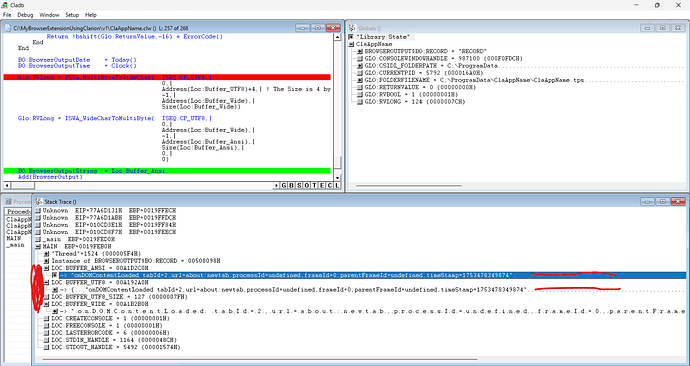Expand GLO:CSIDL_FOLDERPATH node in Globals
The image size is (690, 366).
(360, 66)
